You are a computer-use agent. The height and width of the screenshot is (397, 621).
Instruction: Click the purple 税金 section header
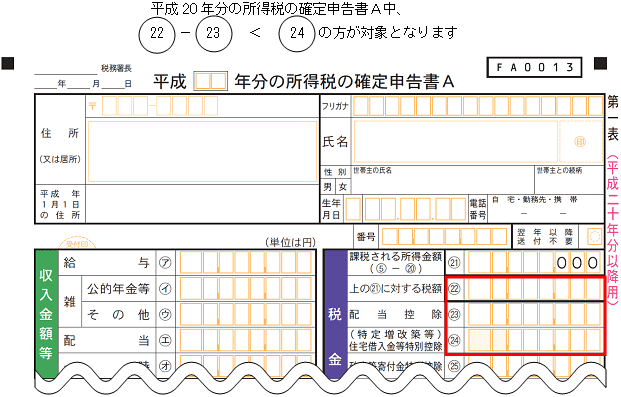tap(335, 313)
